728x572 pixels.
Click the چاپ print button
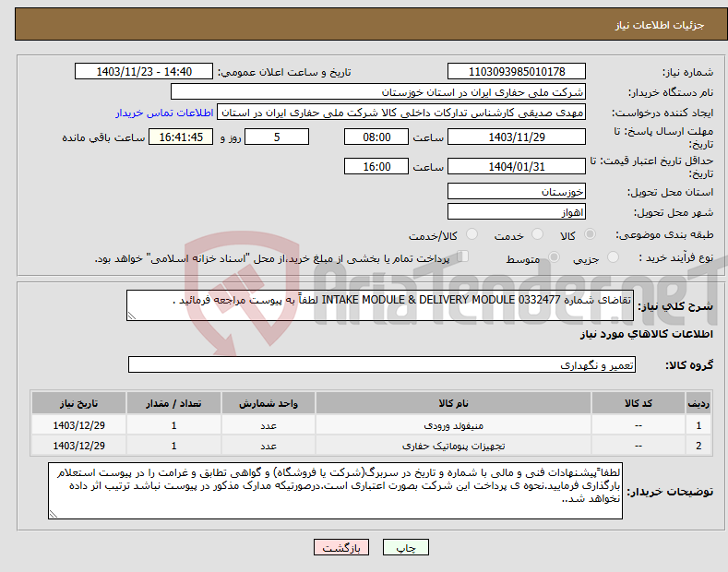(x=406, y=547)
